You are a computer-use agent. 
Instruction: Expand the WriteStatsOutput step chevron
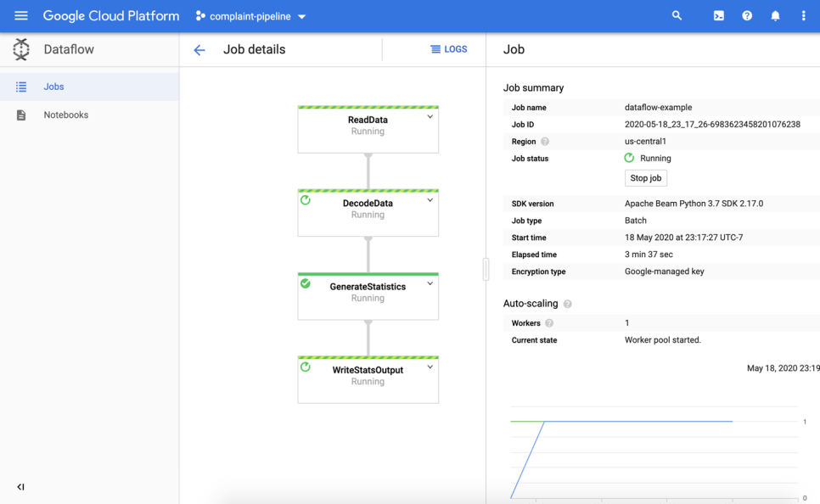pyautogui.click(x=430, y=367)
